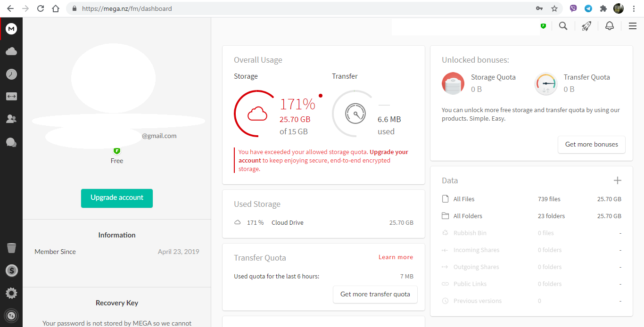Open the Transfers icon at sidebar bottom
The width and height of the screenshot is (644, 327).
click(11, 315)
